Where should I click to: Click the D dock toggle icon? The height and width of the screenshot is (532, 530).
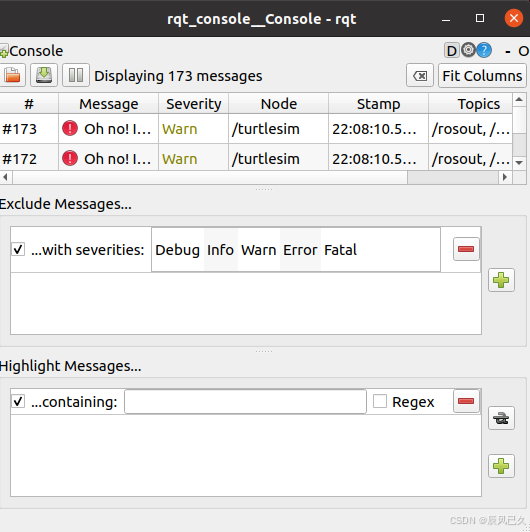(452, 51)
